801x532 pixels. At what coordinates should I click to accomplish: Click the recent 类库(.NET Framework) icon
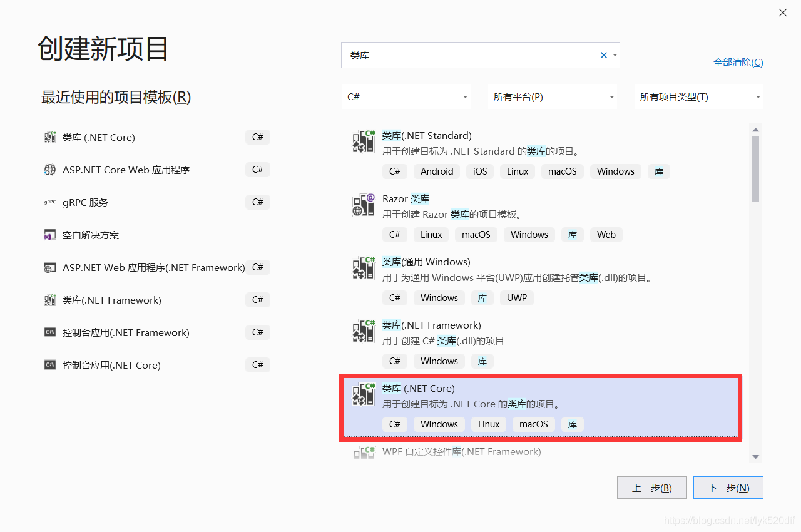click(x=50, y=300)
